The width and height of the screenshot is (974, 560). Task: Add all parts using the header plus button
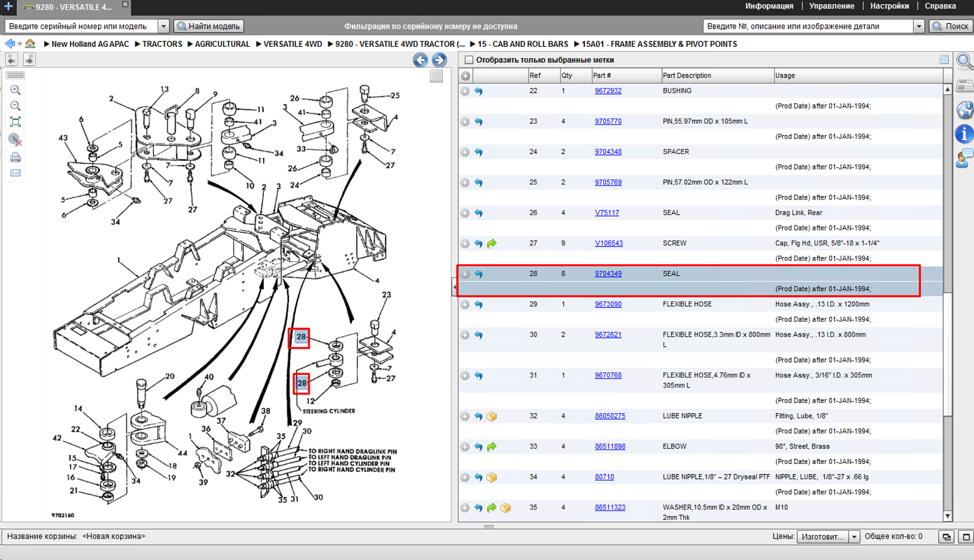466,76
